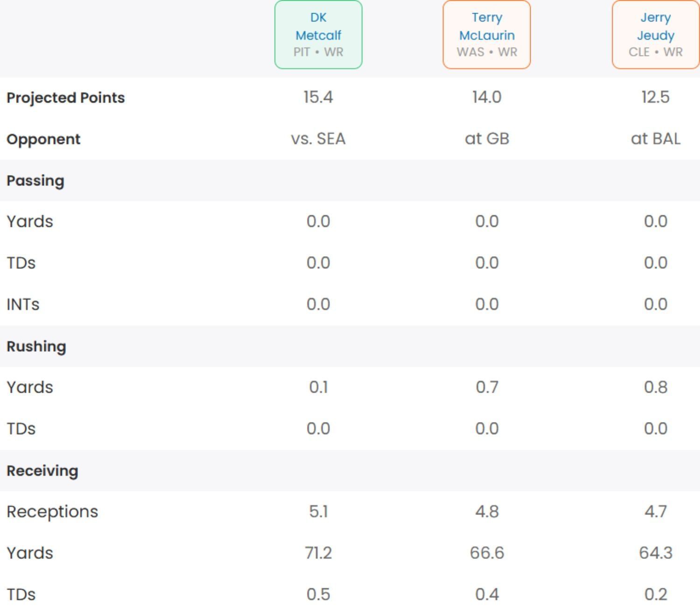Click Jerry Jeudy's 12.5 projected points
The width and height of the screenshot is (700, 606).
pyautogui.click(x=656, y=97)
